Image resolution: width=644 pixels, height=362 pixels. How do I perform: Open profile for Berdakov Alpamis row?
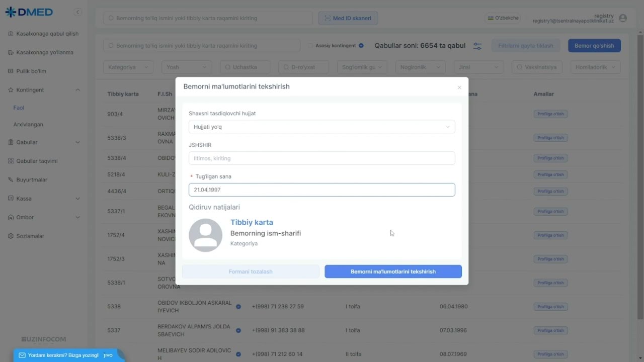(551, 330)
